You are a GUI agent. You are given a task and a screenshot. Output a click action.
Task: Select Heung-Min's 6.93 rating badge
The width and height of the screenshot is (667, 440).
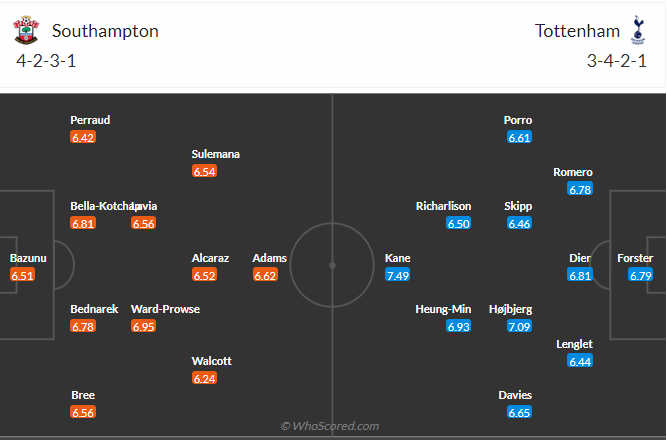coord(459,327)
